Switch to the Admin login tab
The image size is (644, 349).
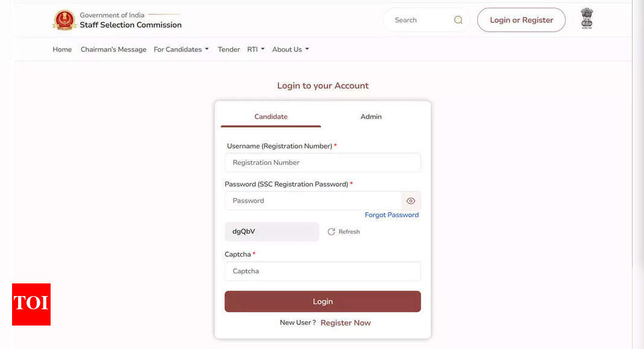pyautogui.click(x=371, y=117)
